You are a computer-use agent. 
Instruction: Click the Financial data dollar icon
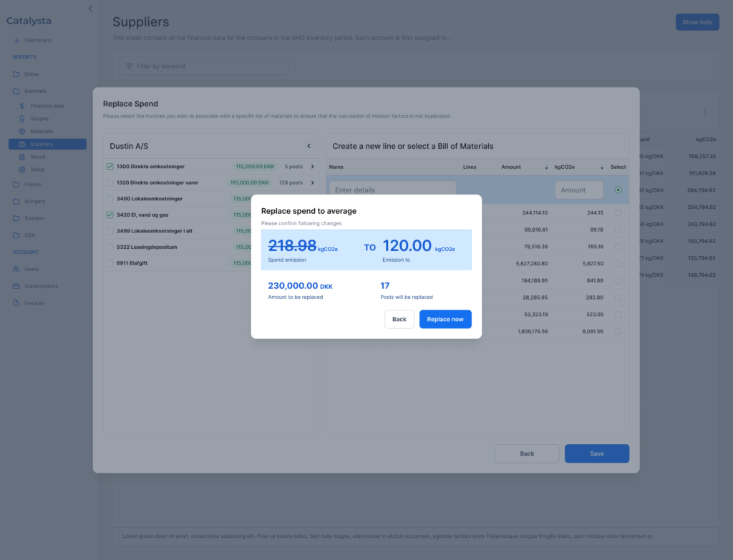[22, 106]
